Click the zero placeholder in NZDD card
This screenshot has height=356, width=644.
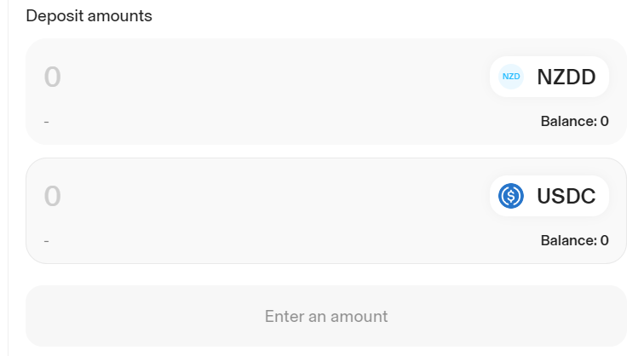click(53, 78)
